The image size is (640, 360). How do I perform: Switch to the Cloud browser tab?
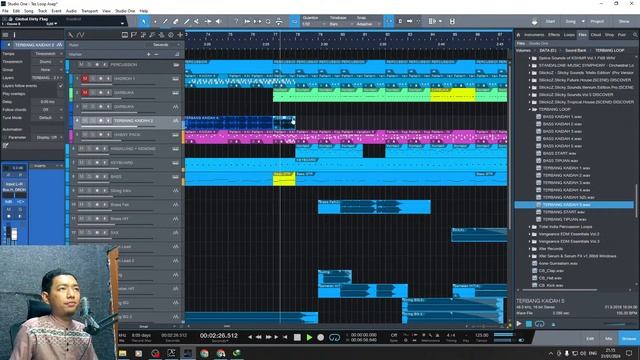pos(596,35)
